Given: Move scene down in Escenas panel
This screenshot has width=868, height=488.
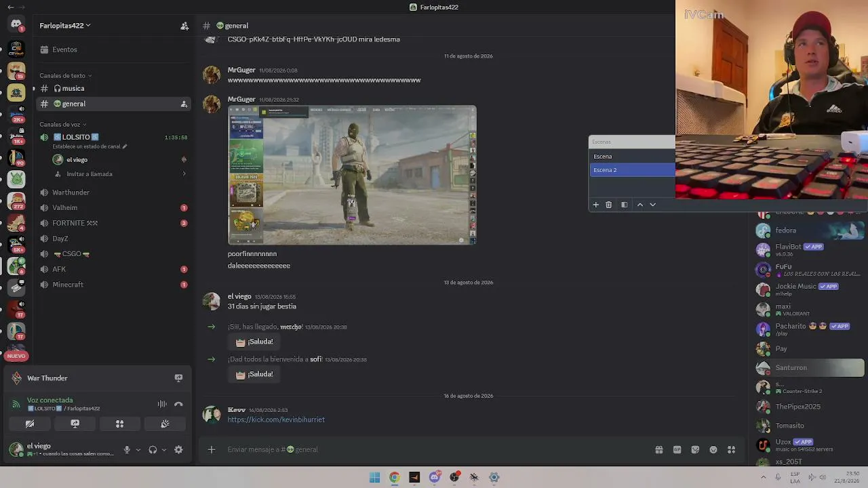Looking at the screenshot, I should tap(652, 205).
